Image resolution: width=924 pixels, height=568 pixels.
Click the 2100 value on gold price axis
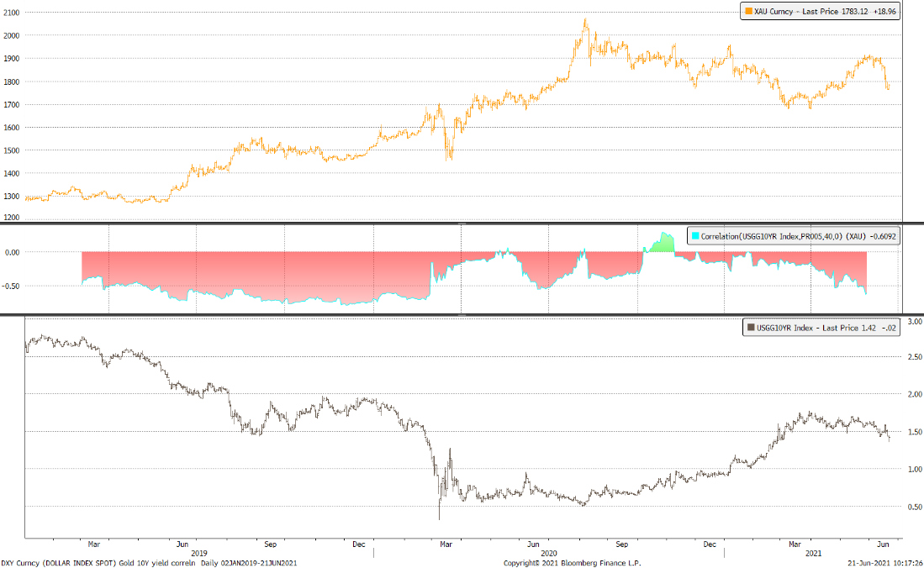click(x=12, y=13)
